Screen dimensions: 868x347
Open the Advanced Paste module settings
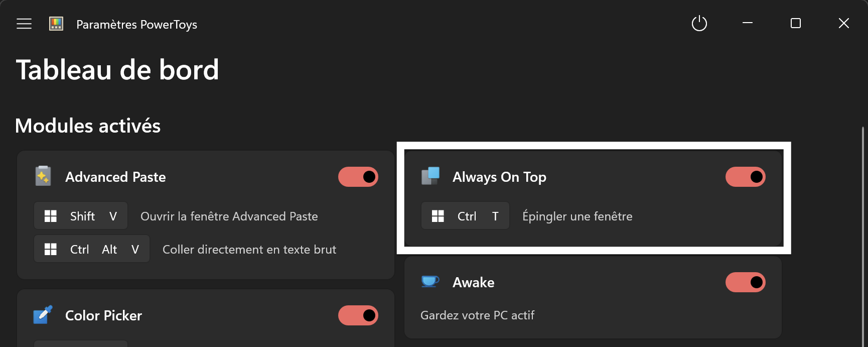[x=115, y=177]
